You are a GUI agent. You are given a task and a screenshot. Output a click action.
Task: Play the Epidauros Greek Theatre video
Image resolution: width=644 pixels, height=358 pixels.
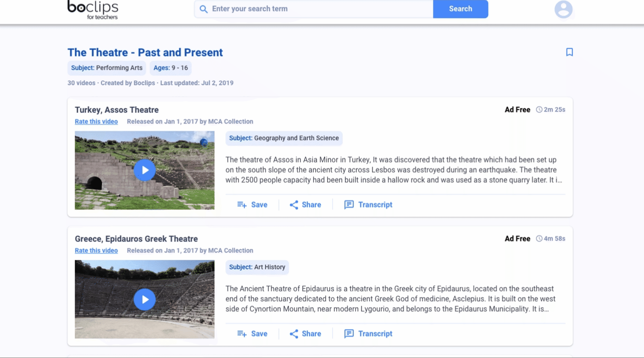click(x=144, y=299)
